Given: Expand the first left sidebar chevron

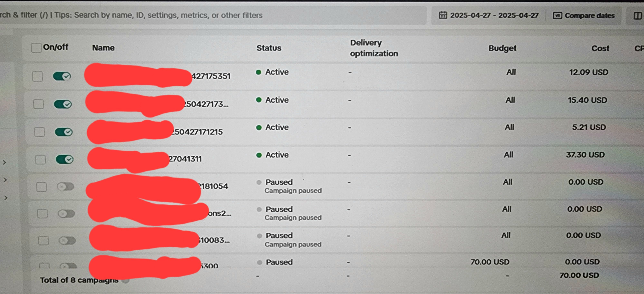Looking at the screenshot, I should 5,162.
